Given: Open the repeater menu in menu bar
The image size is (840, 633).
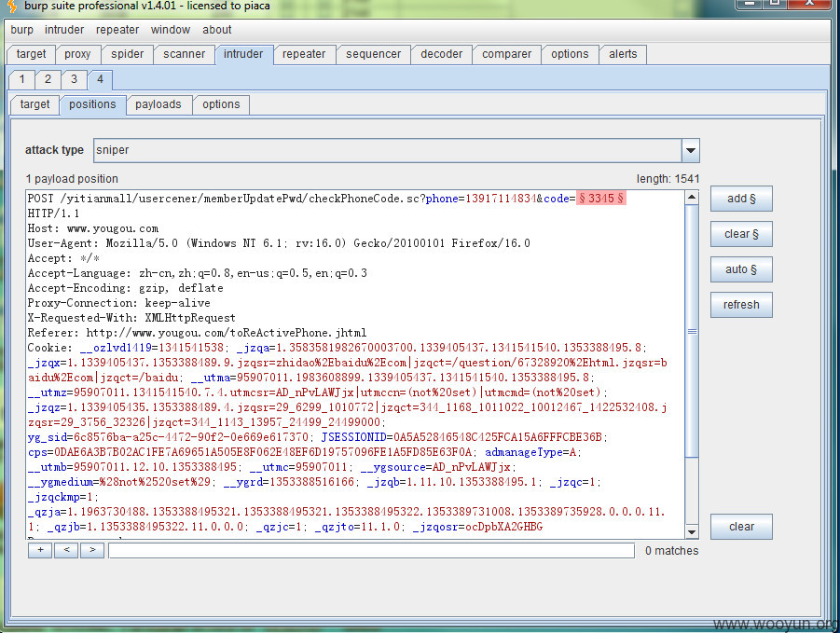Looking at the screenshot, I should (x=117, y=30).
